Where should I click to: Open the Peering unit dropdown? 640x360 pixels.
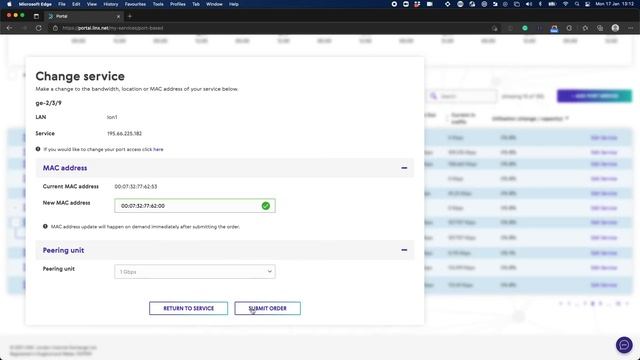pos(195,271)
